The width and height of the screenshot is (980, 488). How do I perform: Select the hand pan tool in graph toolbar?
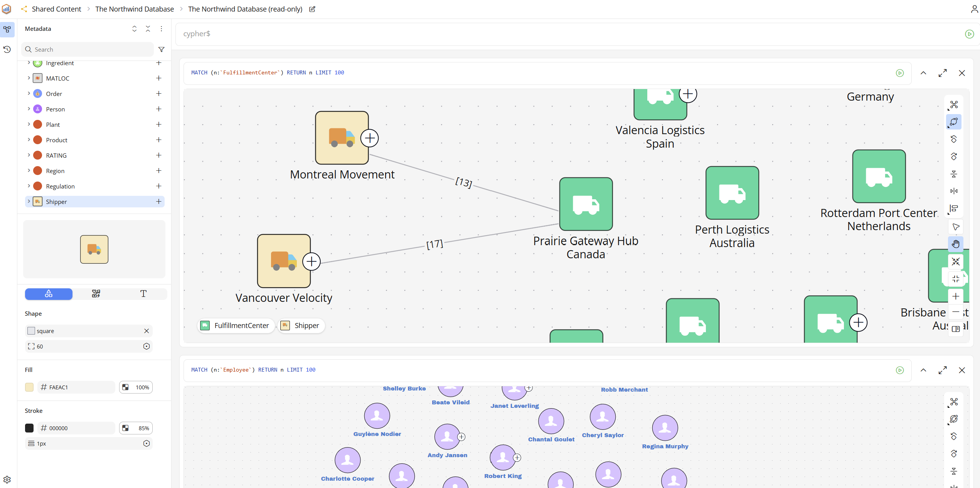coord(955,244)
